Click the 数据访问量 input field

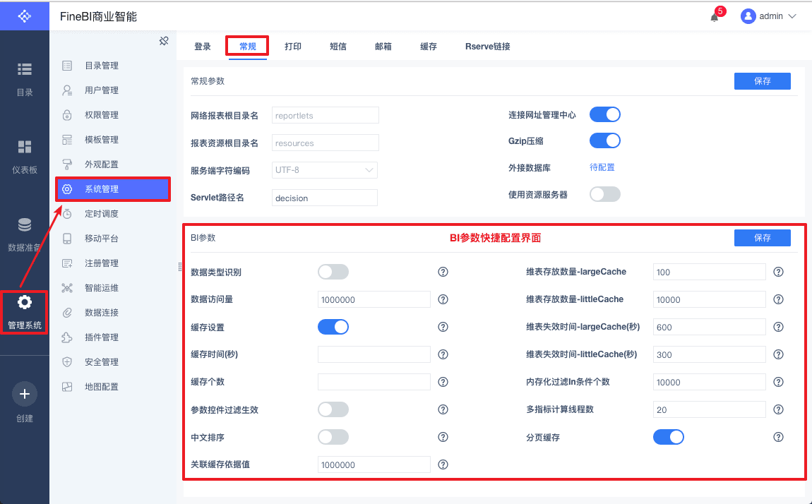tap(374, 299)
